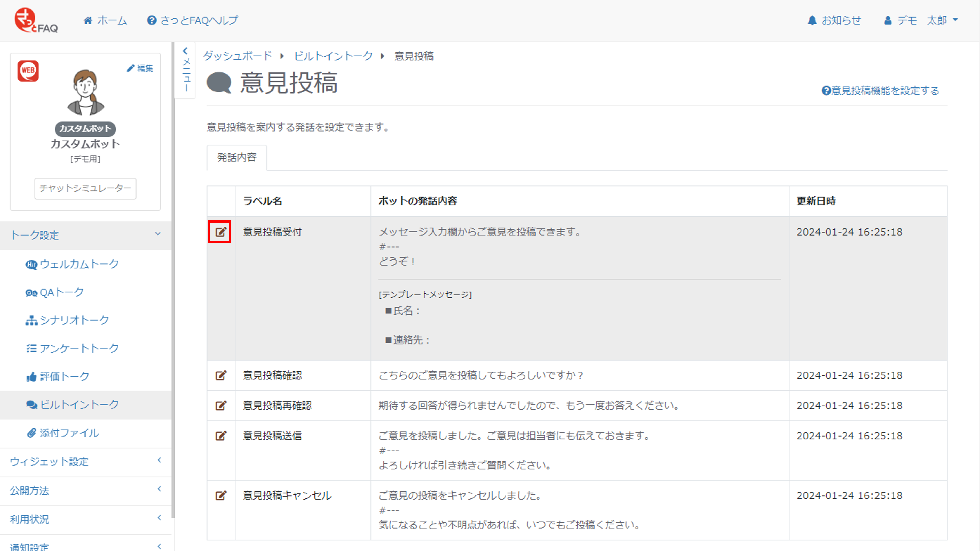Collapse the トーク設定 section
980x551 pixels.
click(86, 235)
